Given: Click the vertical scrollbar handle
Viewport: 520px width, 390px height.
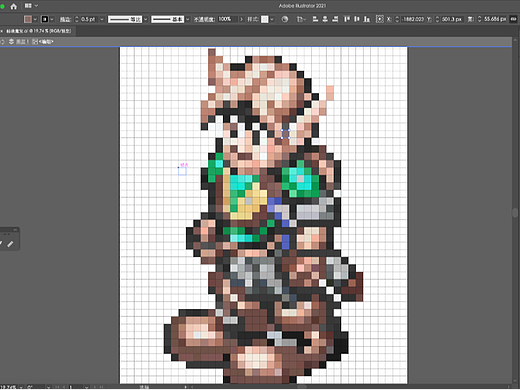Looking at the screenshot, I should (515, 212).
